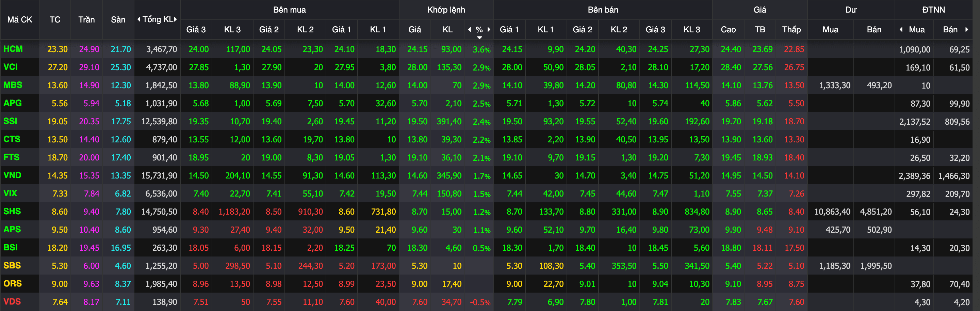Image resolution: width=980 pixels, height=311 pixels.
Task: Click the Dư group header
Action: coord(851,10)
